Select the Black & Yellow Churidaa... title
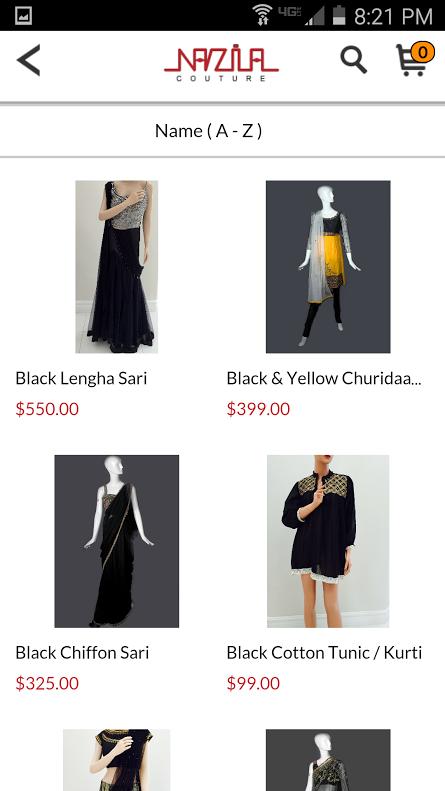The width and height of the screenshot is (445, 791). click(324, 378)
